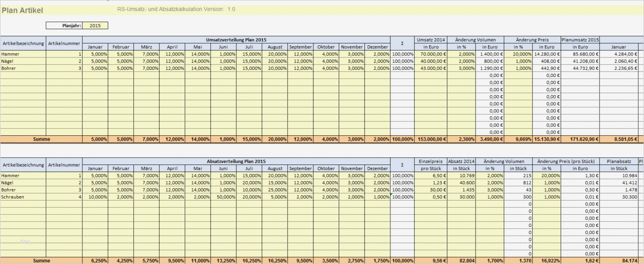Select the Januar value 4.284,00 €
This screenshot has height=264, width=644.
[x=619, y=54]
